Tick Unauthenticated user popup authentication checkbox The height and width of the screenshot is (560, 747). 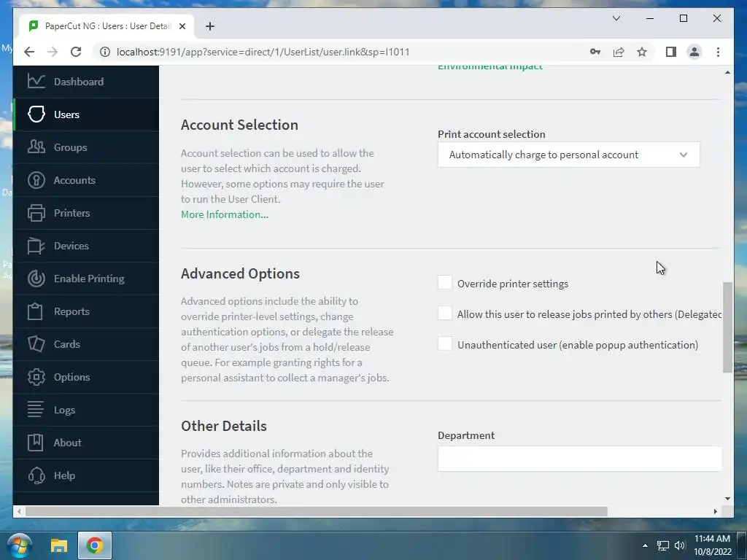[445, 344]
